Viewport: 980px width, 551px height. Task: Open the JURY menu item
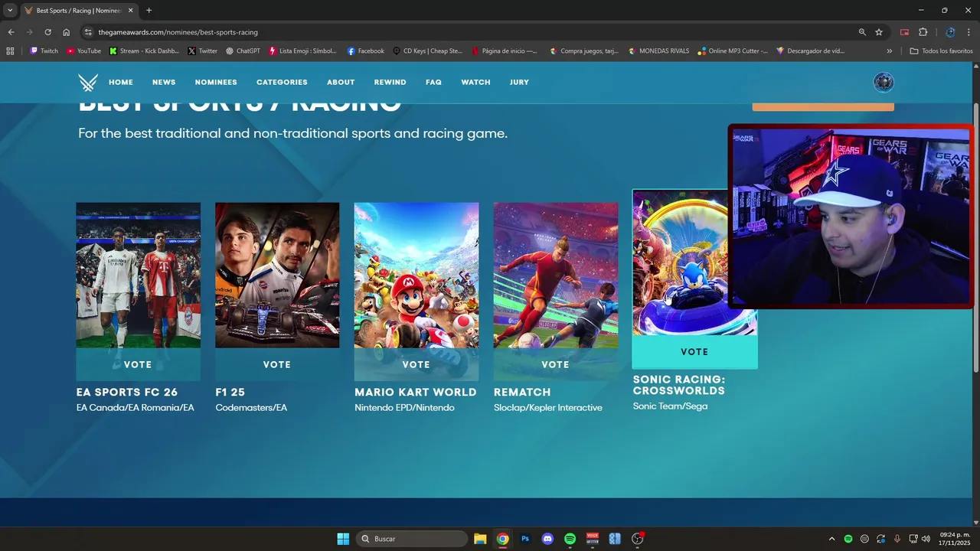[x=519, y=83]
